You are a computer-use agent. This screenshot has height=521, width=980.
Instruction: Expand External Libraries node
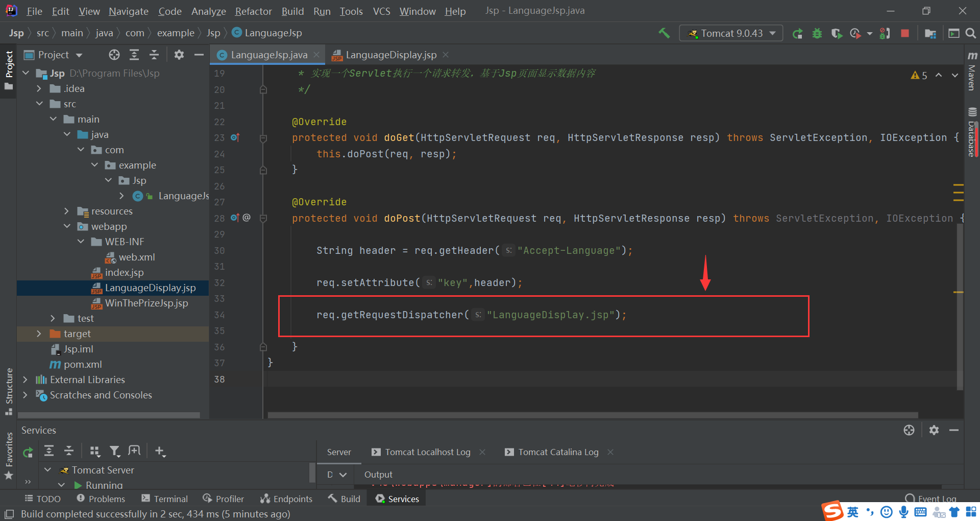[25, 380]
